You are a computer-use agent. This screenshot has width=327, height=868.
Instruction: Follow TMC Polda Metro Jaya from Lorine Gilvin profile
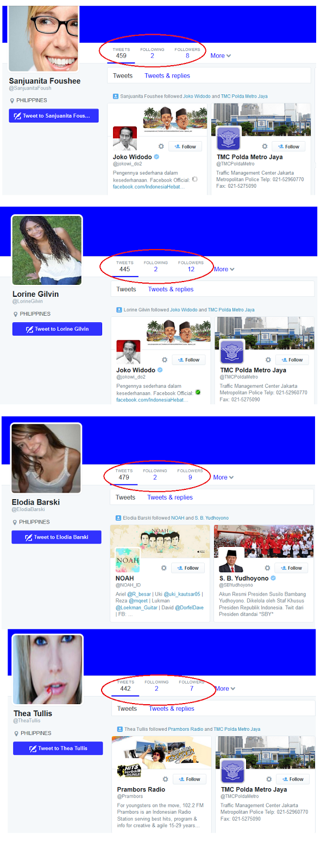[x=292, y=360]
